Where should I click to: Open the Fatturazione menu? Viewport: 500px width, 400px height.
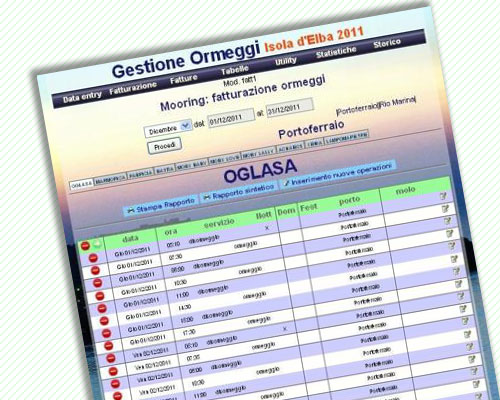pyautogui.click(x=133, y=88)
